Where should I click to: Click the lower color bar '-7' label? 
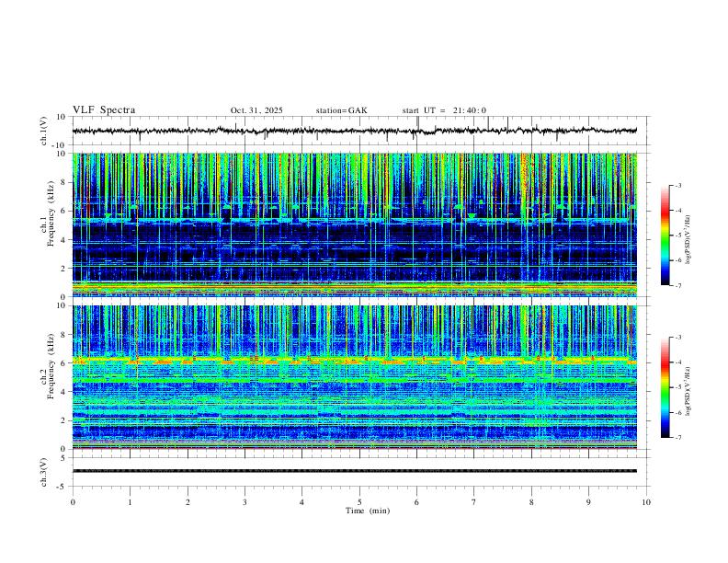(678, 438)
